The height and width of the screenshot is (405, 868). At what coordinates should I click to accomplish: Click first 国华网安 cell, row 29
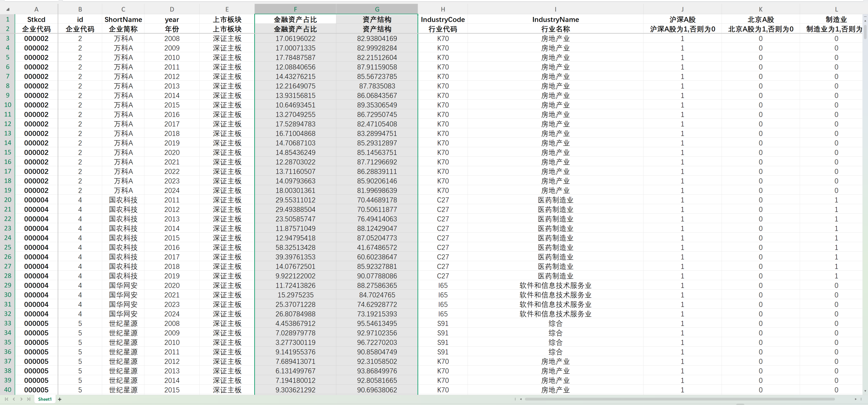coord(123,286)
